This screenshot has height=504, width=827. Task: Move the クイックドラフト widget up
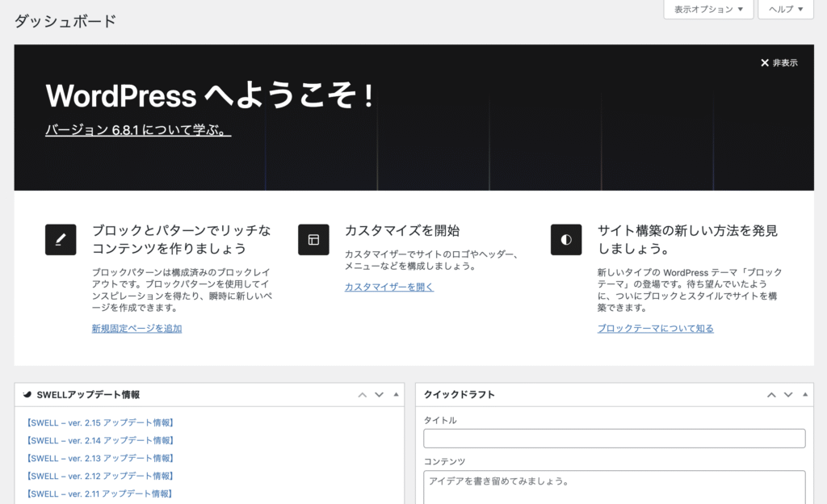pos(771,395)
